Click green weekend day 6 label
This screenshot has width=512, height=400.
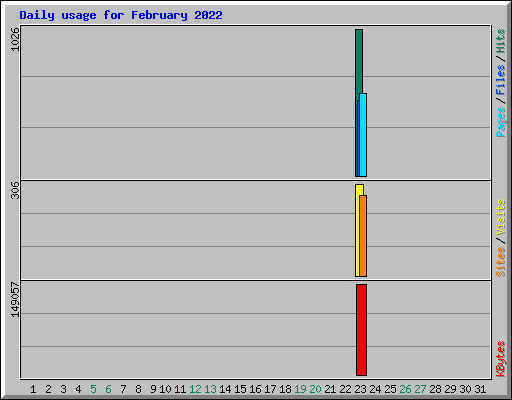click(108, 389)
